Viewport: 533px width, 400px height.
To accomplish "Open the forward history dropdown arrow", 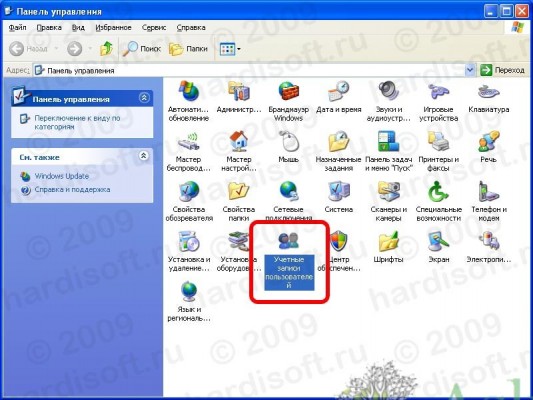I will (90, 49).
